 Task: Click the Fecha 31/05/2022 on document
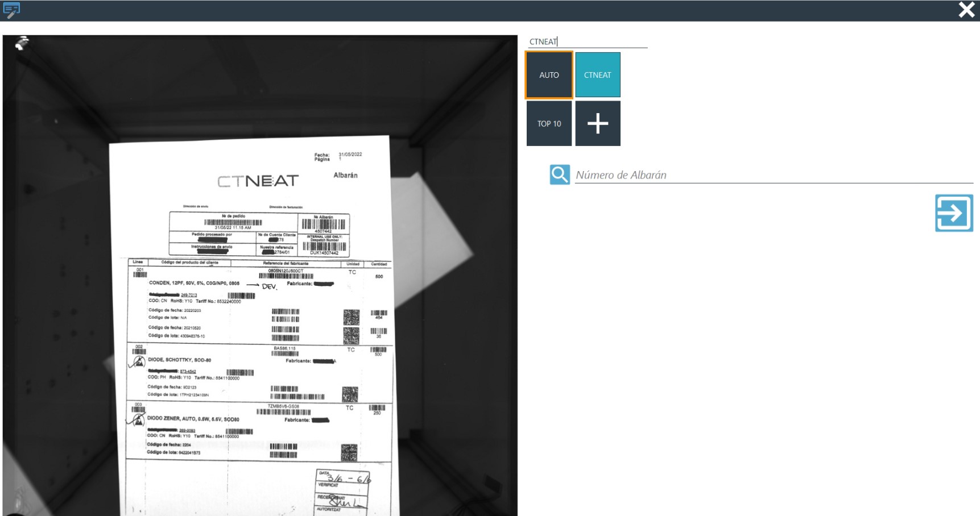(x=349, y=155)
